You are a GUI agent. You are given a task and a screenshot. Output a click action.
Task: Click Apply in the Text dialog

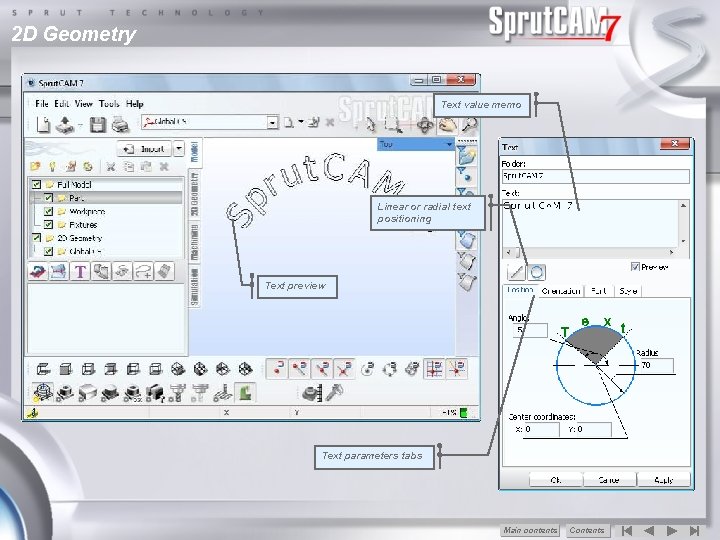(664, 480)
